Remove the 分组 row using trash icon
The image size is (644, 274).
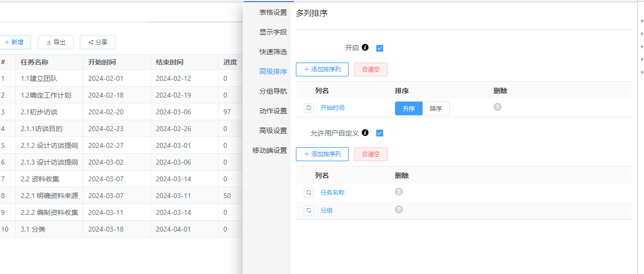(x=399, y=209)
